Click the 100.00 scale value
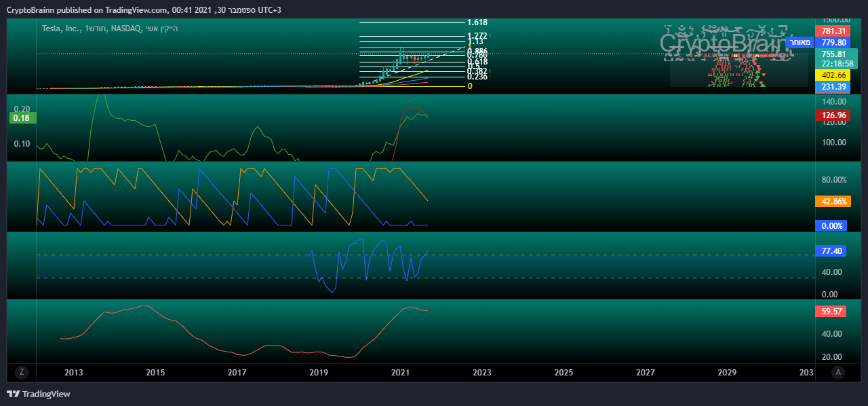 [x=833, y=143]
